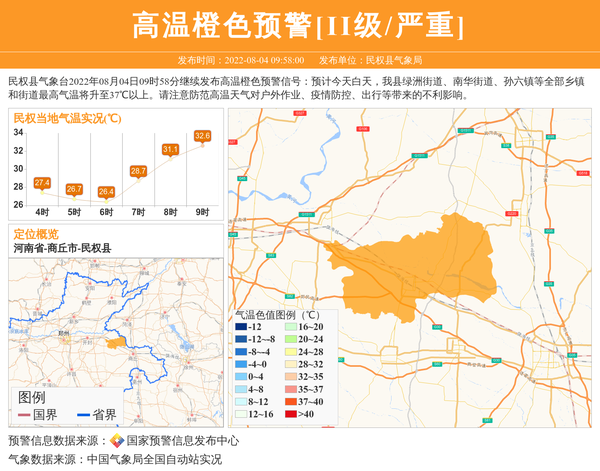Click the 28.7 temperature label at 7时
Image resolution: width=600 pixels, height=471 pixels.
(138, 172)
